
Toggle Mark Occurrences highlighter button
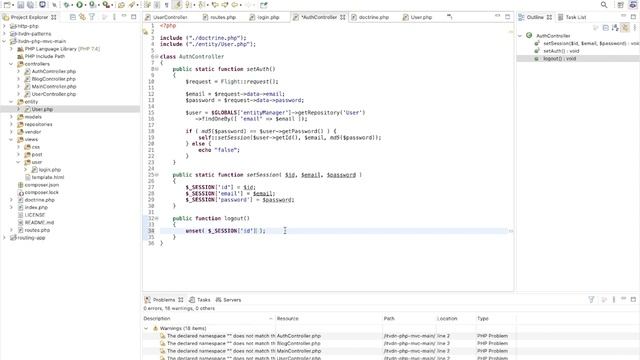point(178,5)
